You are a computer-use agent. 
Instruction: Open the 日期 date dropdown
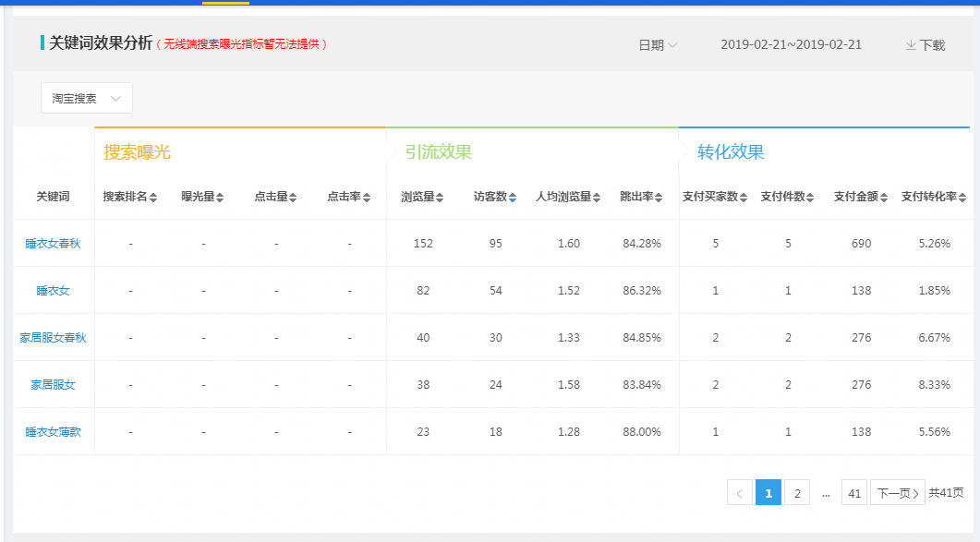[x=658, y=45]
